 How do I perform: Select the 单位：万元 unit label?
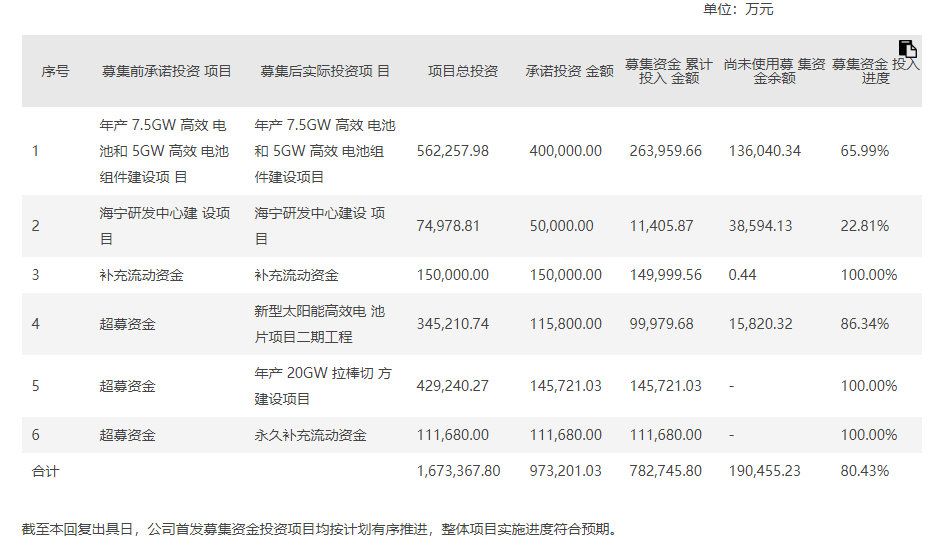(738, 10)
